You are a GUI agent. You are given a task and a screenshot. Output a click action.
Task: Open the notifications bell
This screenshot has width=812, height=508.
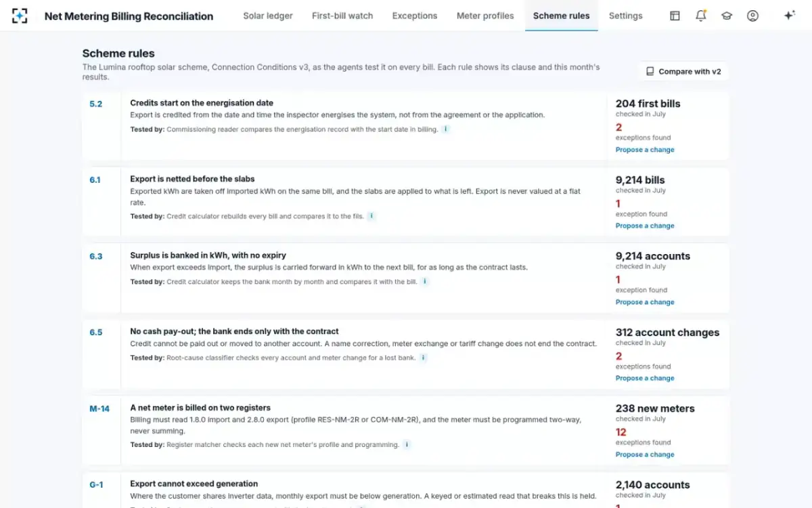[x=701, y=16]
